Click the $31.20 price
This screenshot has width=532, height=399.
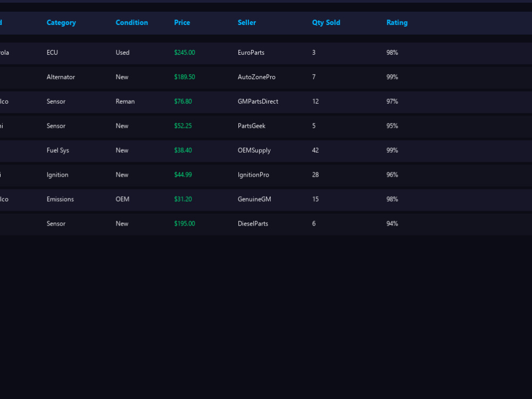[x=183, y=199]
